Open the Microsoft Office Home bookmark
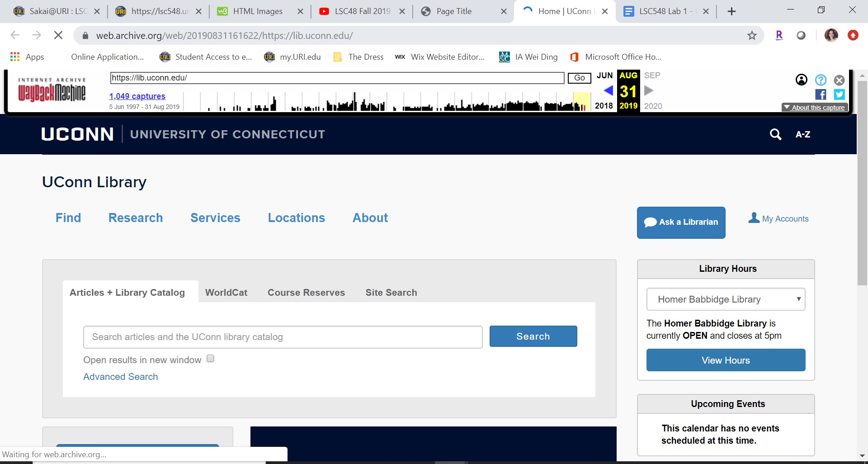868x464 pixels. click(x=616, y=57)
